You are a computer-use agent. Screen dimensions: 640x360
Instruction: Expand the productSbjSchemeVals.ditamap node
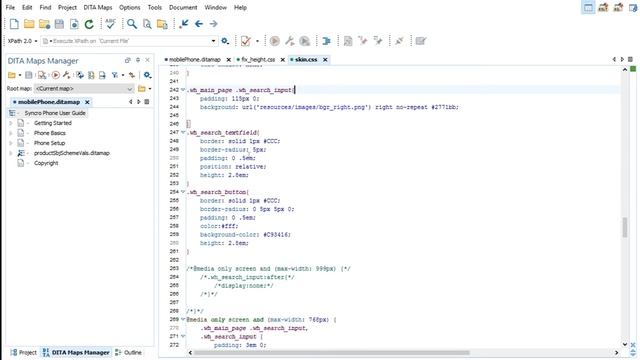11,153
